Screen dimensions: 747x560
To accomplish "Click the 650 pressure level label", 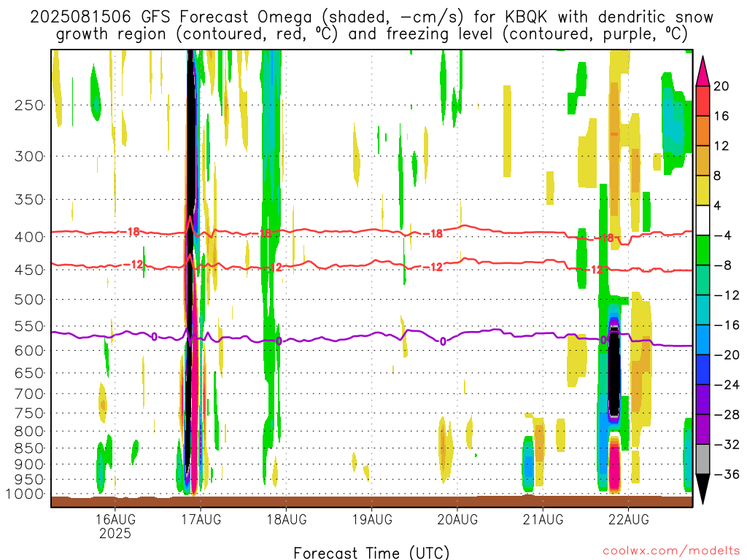I will [x=28, y=373].
